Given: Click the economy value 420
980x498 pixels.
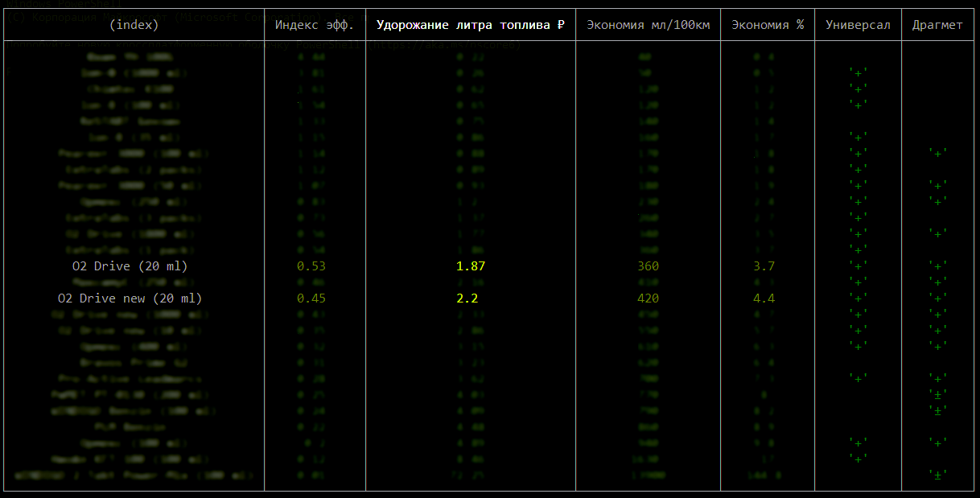Looking at the screenshot, I should point(649,298).
